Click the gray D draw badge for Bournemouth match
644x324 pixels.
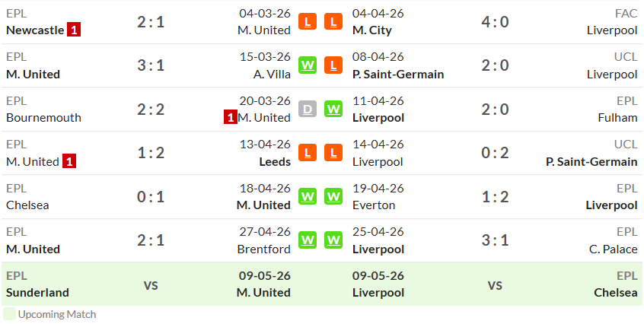point(308,109)
